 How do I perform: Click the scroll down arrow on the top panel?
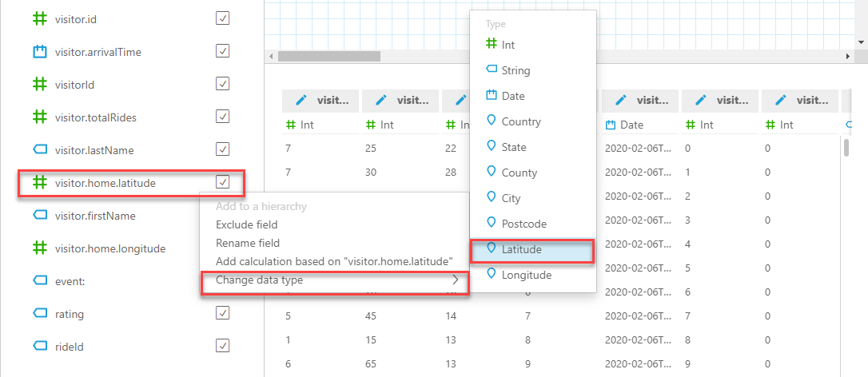860,42
